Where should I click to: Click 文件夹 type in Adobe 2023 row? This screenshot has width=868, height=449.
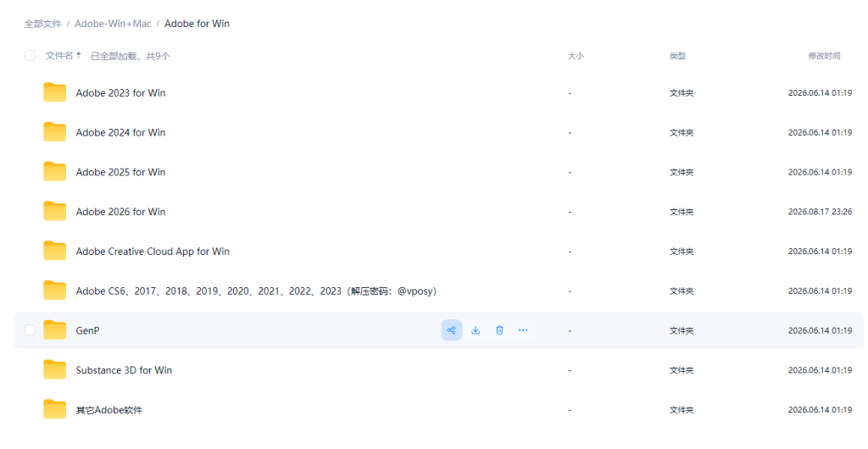(682, 93)
